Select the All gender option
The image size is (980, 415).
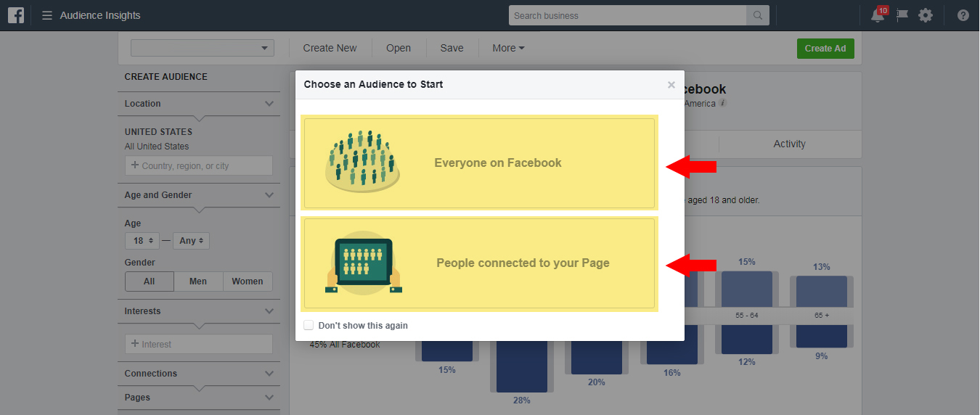pyautogui.click(x=150, y=282)
